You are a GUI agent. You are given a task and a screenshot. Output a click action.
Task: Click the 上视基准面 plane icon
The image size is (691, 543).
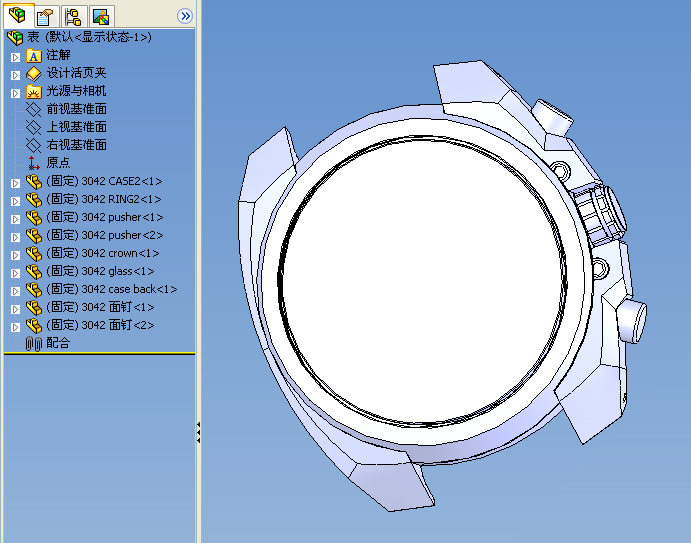click(33, 127)
